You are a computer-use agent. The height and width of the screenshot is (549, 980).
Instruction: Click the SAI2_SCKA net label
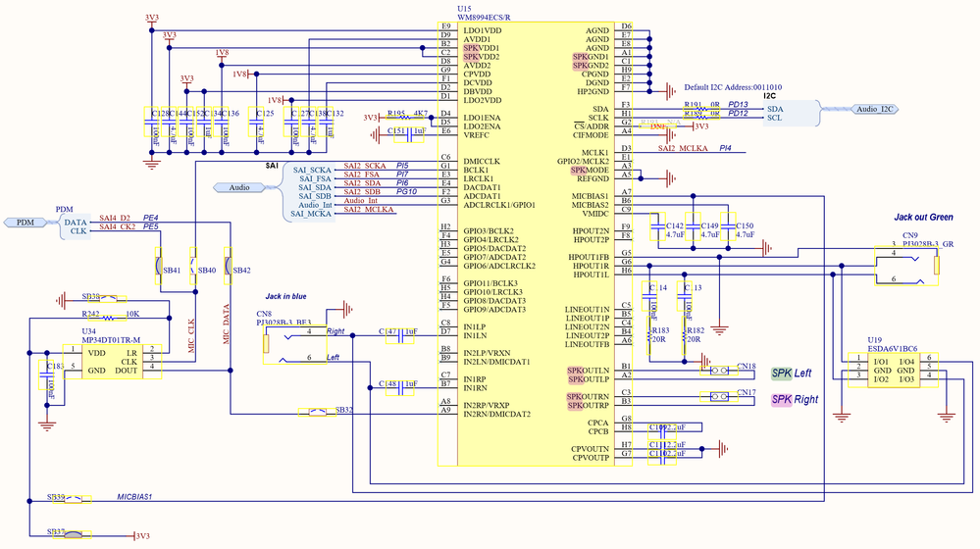click(365, 166)
